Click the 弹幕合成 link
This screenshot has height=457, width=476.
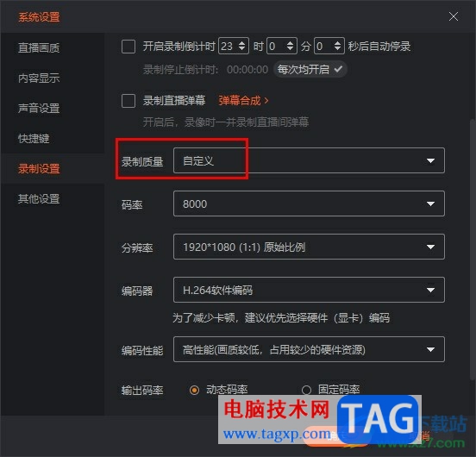point(243,100)
